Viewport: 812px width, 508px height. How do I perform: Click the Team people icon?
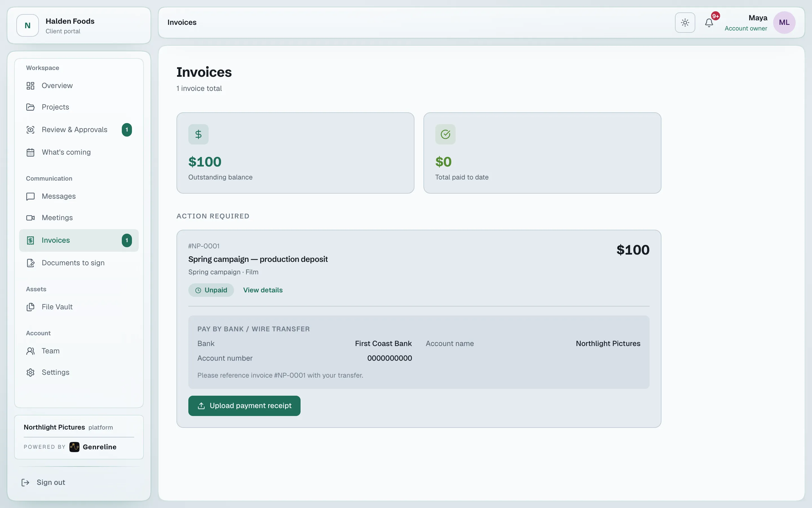click(30, 351)
